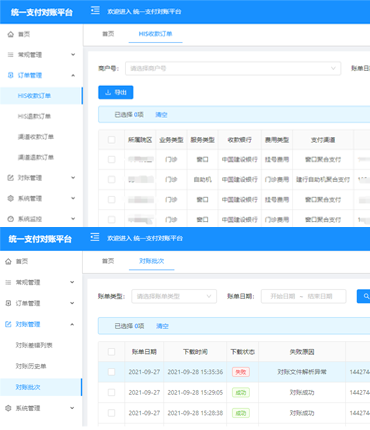The height and width of the screenshot is (430, 370).
Task: Tick checkbox for the 自助机 row
Action: [x=112, y=180]
